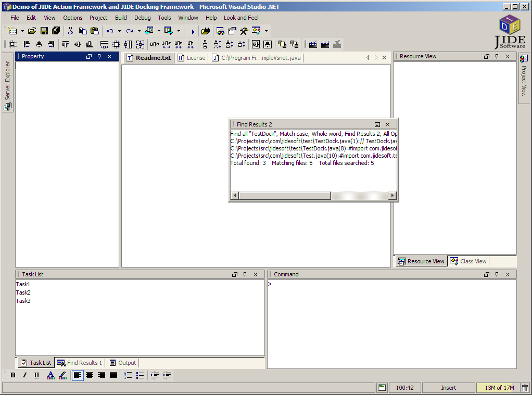The height and width of the screenshot is (395, 532).
Task: Switch to the License document tab
Action: 192,58
